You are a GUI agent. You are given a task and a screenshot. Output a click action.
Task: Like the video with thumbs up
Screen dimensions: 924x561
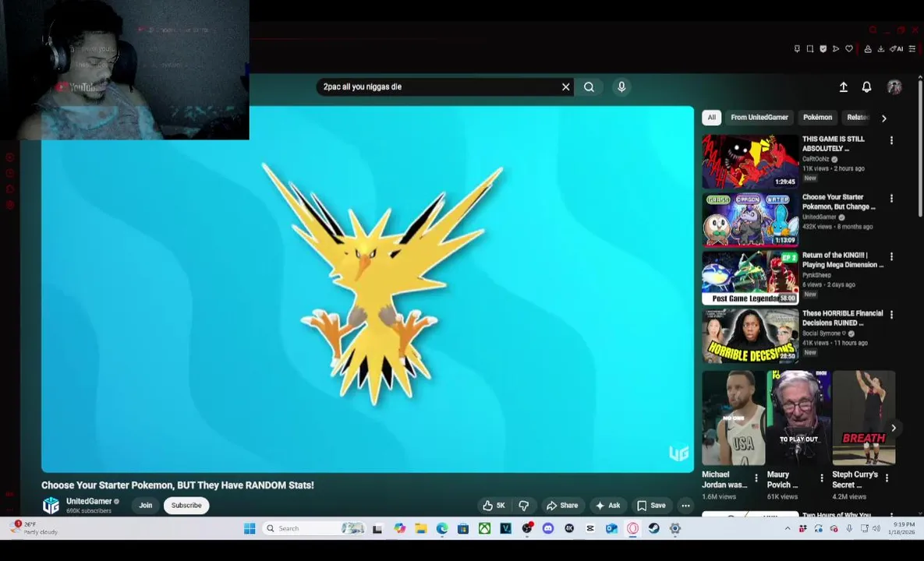click(494, 506)
